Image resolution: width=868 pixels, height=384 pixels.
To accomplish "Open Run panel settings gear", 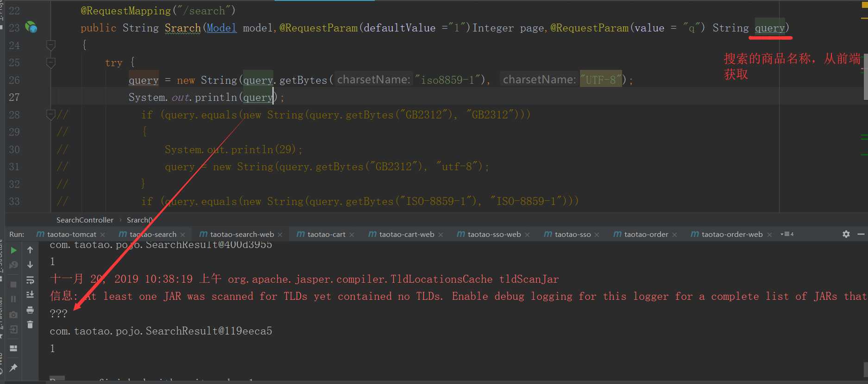I will tap(846, 234).
